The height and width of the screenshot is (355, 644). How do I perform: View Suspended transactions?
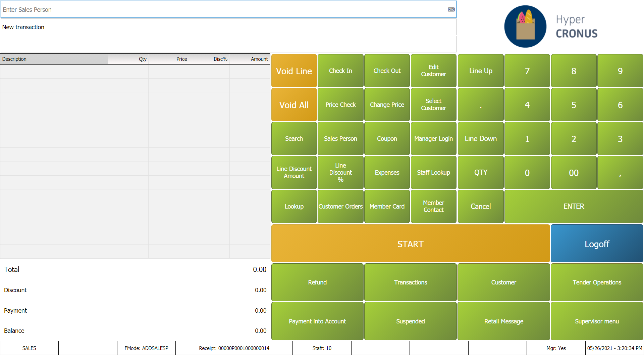[x=410, y=321]
